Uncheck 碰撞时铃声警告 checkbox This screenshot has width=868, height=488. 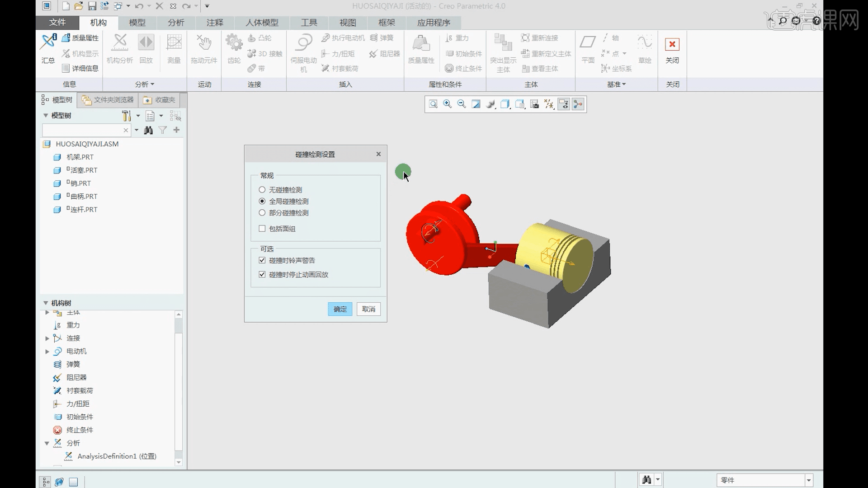tap(262, 260)
